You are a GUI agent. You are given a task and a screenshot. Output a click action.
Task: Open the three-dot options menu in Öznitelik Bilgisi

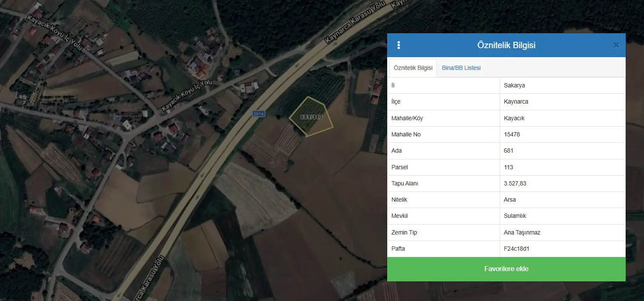tap(399, 45)
